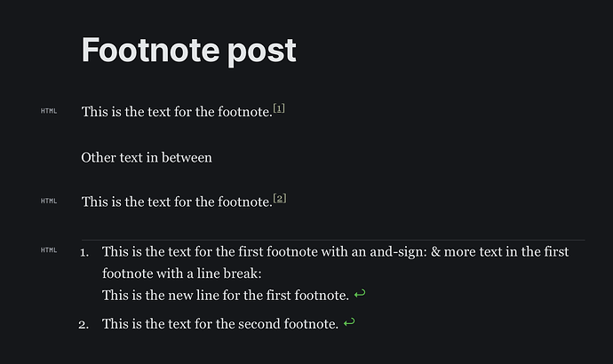This screenshot has height=364, width=613.
Task: Click the return arrow after first footnote
Action: pyautogui.click(x=360, y=294)
